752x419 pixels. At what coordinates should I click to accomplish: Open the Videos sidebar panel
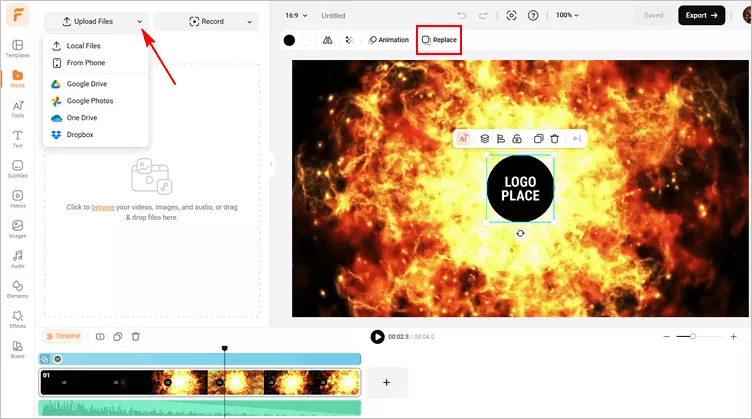pos(18,199)
